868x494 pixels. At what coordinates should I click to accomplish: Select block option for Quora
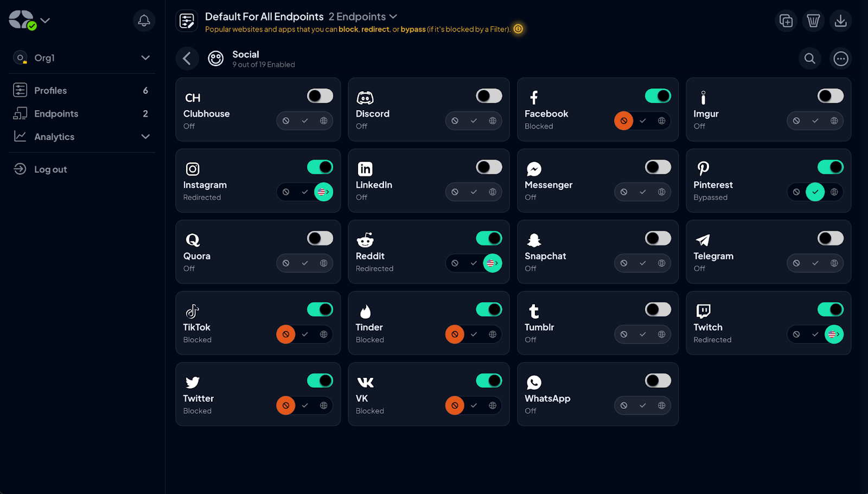[x=286, y=263]
